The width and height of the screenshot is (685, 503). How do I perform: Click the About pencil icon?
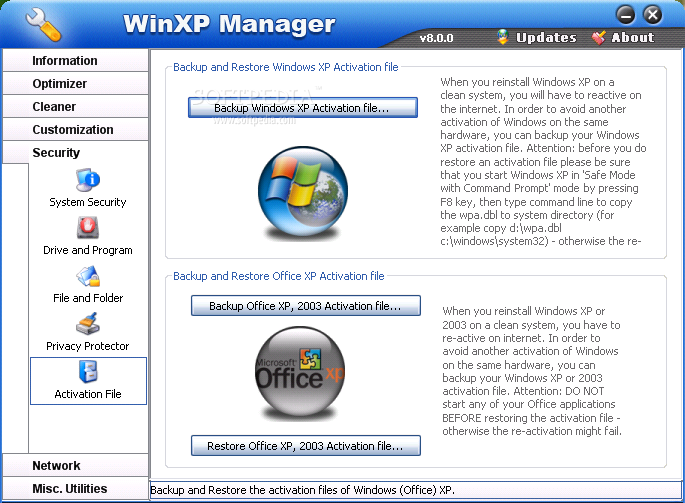click(x=599, y=38)
